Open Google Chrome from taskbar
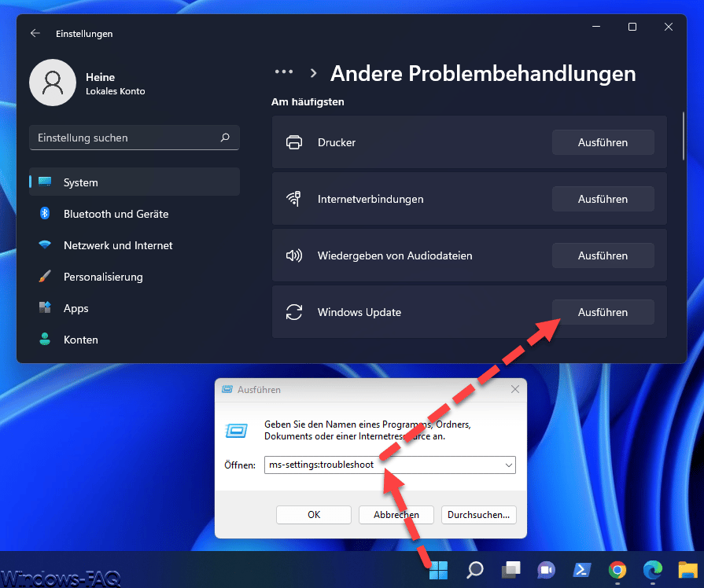Screen dimensions: 704x588 [617, 570]
